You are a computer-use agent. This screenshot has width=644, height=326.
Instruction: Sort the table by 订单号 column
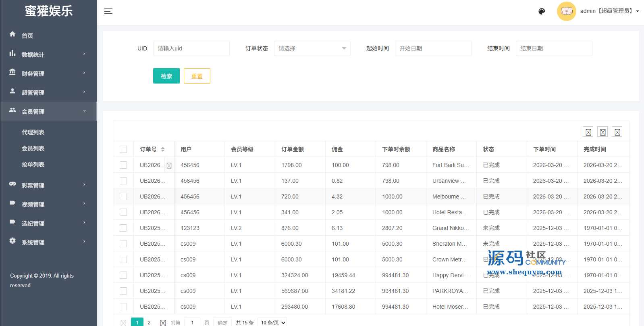pos(163,149)
